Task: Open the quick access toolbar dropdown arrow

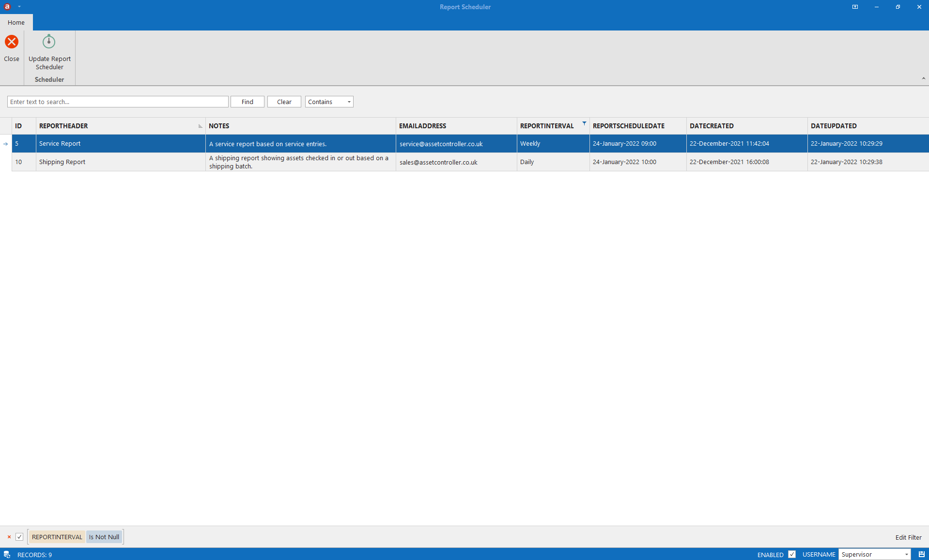Action: [19, 7]
